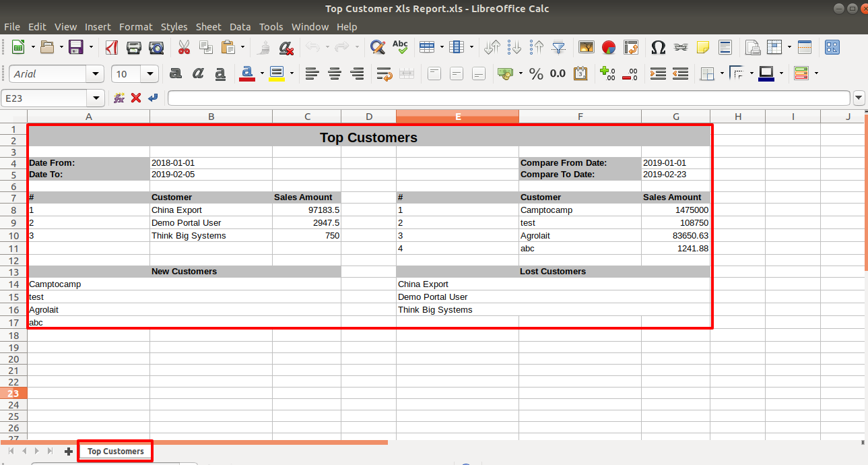
Task: Define print area
Action: 753,47
